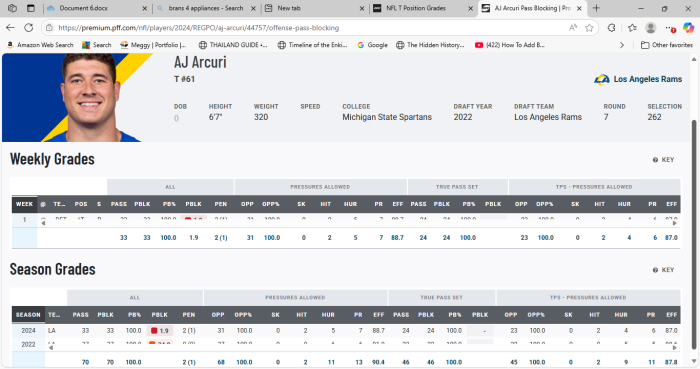The height and width of the screenshot is (369, 700).
Task: Open a new tab with the plus icon
Action: coord(596,8)
